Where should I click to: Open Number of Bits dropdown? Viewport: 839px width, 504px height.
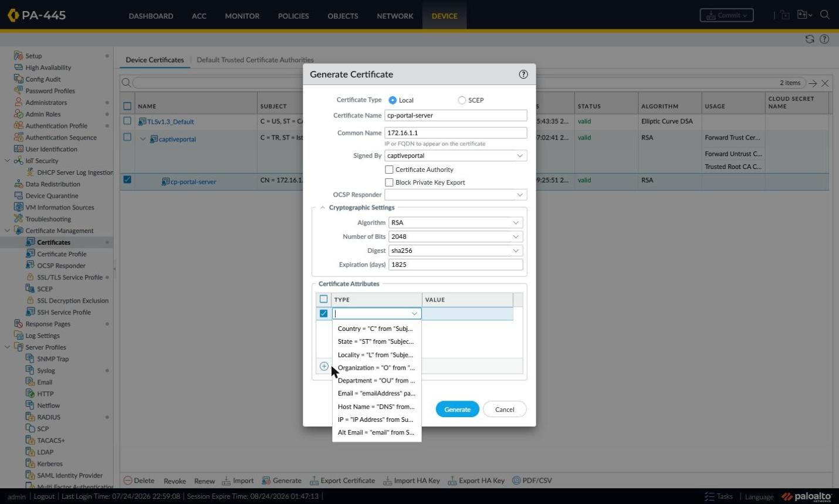tap(516, 236)
